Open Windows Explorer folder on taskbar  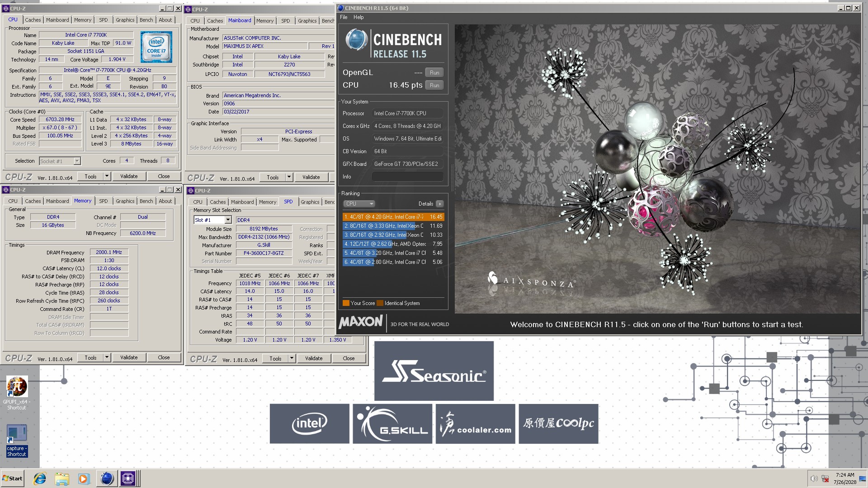tap(62, 479)
